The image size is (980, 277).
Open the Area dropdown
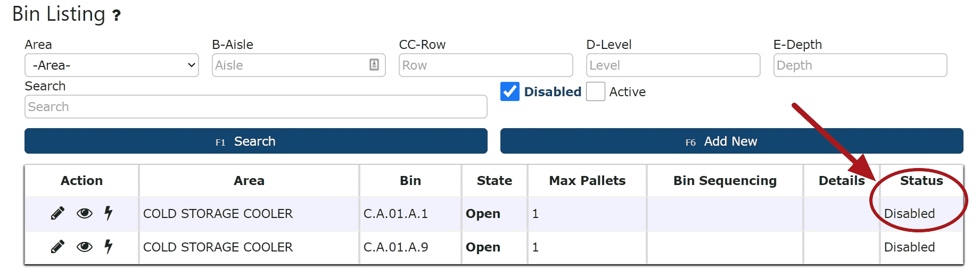[112, 65]
